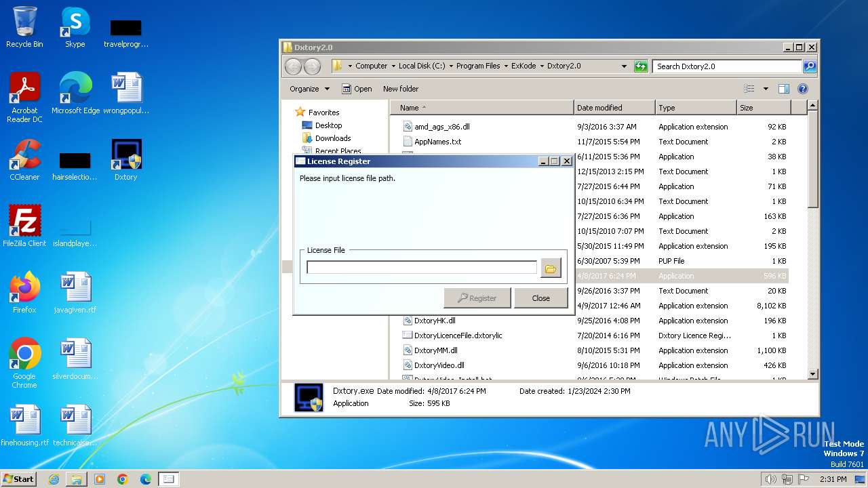Image resolution: width=868 pixels, height=488 pixels.
Task: Click the Start button
Action: pyautogui.click(x=18, y=479)
